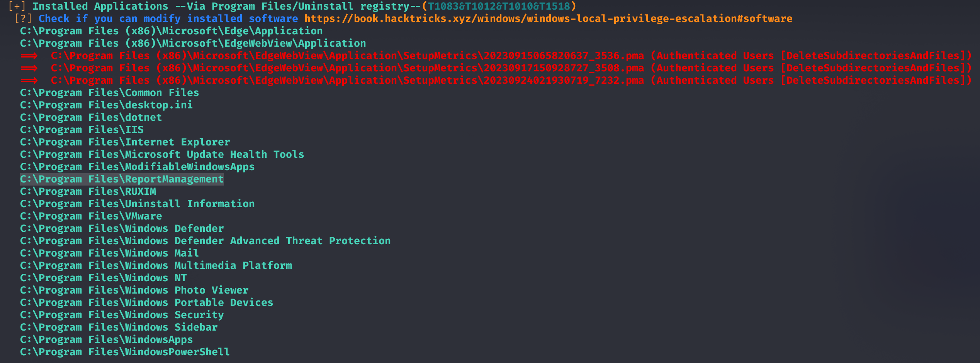
Task: Click the Program Files\dotnet line
Action: [x=91, y=117]
